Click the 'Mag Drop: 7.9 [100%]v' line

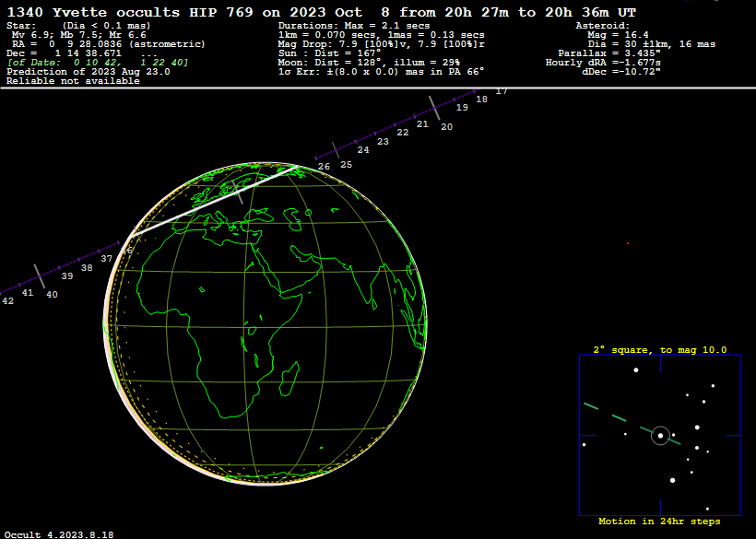coord(382,44)
